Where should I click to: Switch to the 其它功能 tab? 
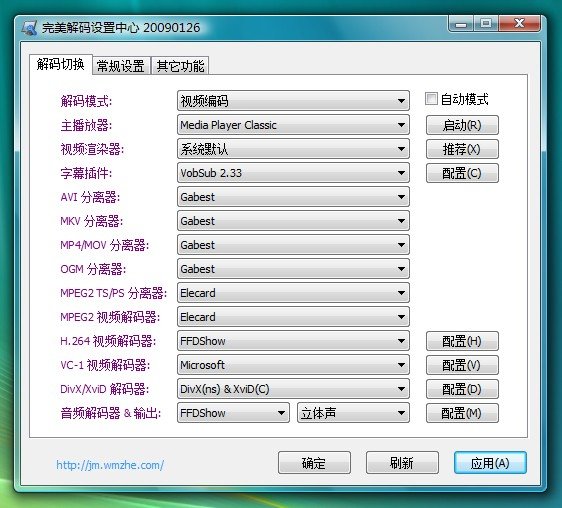(x=180, y=66)
